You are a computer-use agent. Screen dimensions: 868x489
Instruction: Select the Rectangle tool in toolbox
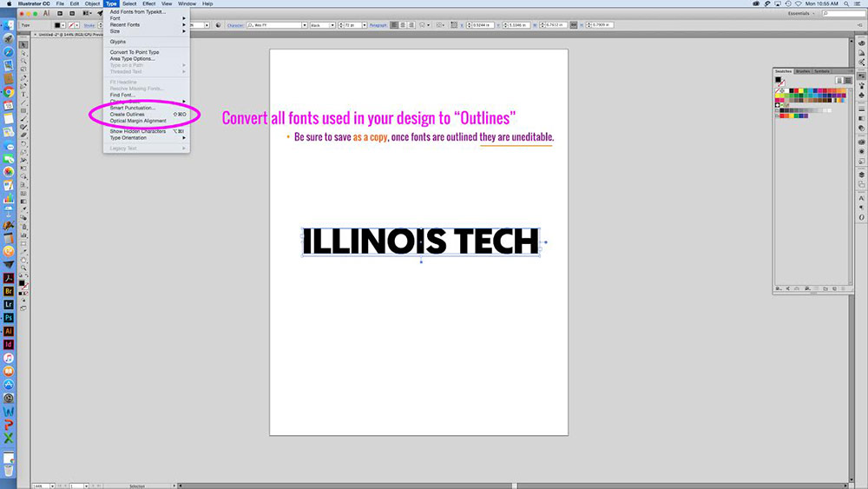(x=23, y=111)
